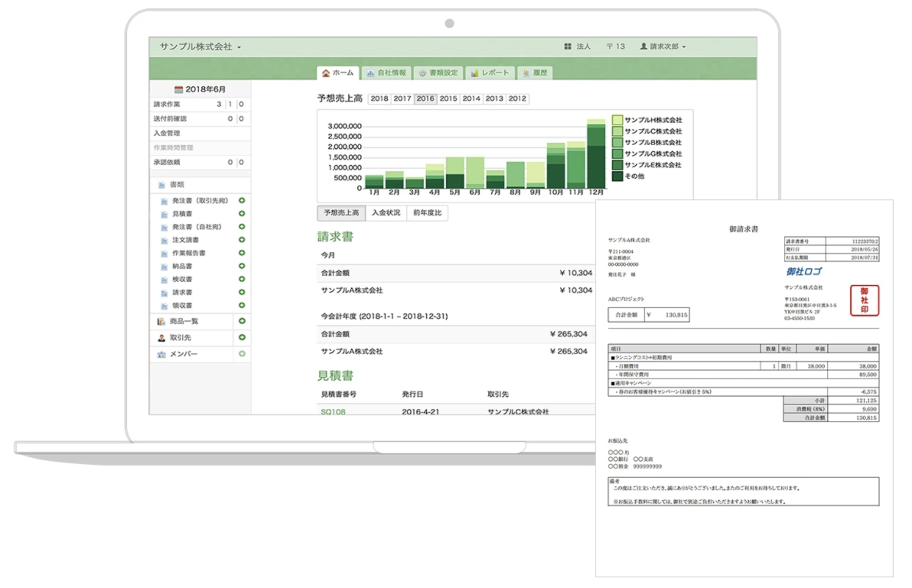Open the サンプル株式会社 company dropdown
912x588 pixels.
(200, 47)
